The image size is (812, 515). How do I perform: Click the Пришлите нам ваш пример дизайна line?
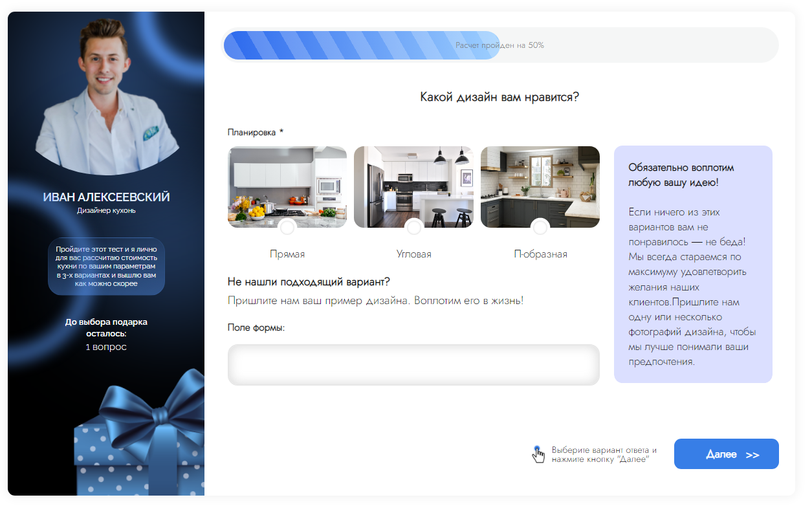coord(375,301)
